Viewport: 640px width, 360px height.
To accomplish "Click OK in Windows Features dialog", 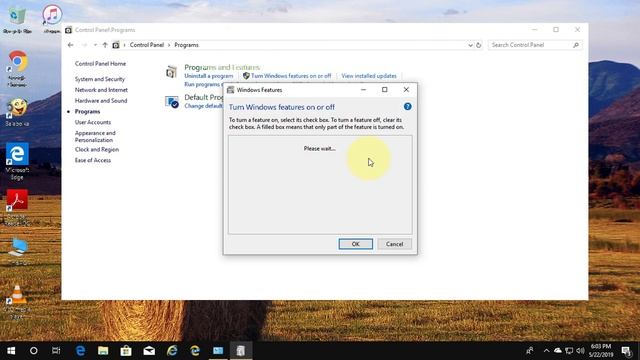I will [x=356, y=244].
